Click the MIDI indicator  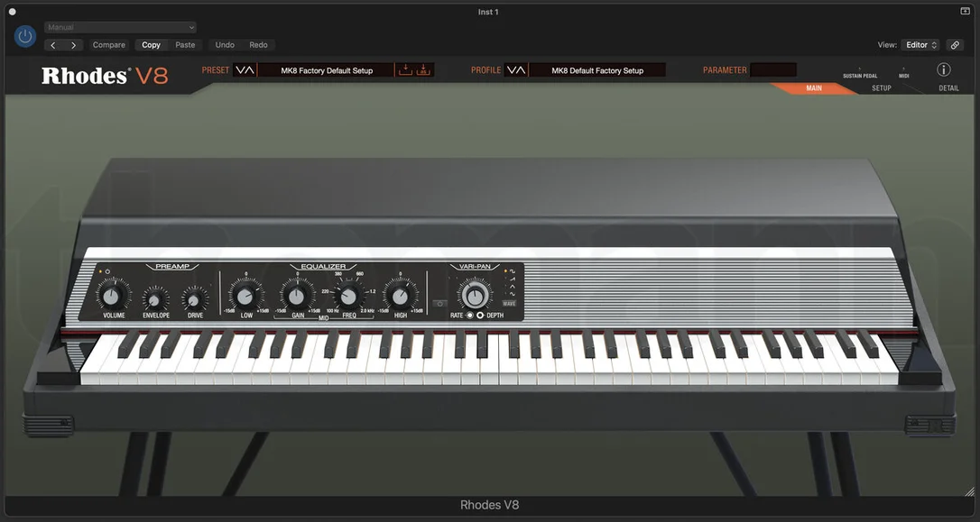pyautogui.click(x=903, y=72)
